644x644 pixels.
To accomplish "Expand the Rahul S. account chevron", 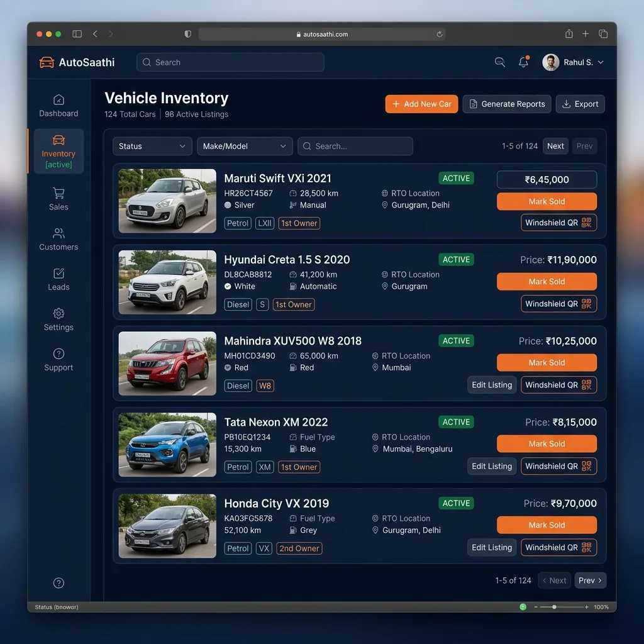I will tap(601, 62).
